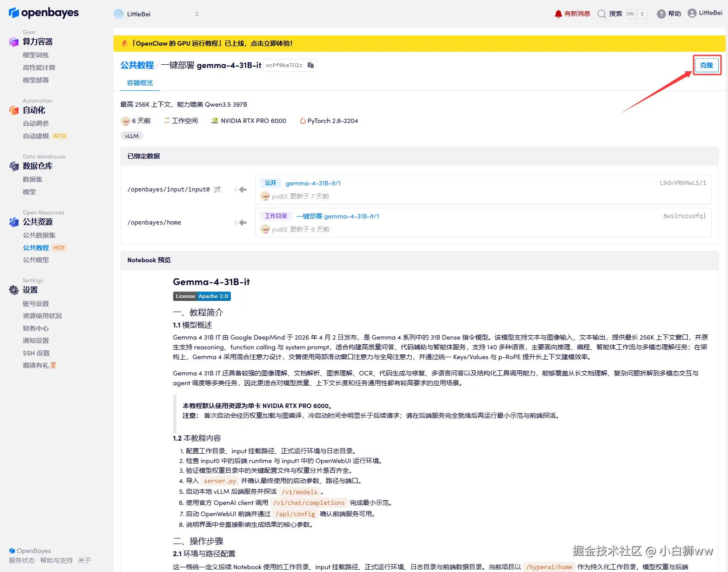Switch to the 容器概览 tab
The height and width of the screenshot is (572, 728).
[x=140, y=83]
